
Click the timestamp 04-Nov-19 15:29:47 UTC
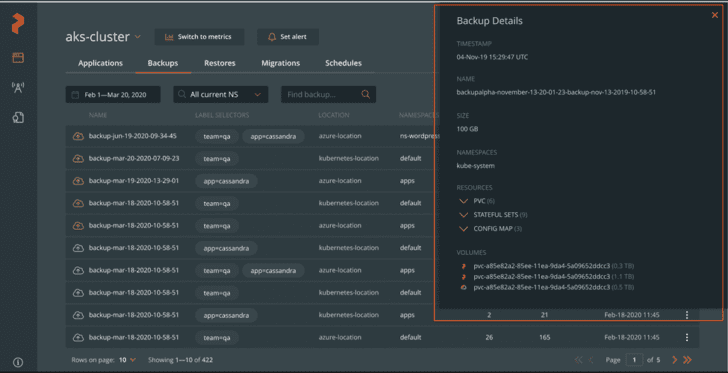[x=492, y=57]
